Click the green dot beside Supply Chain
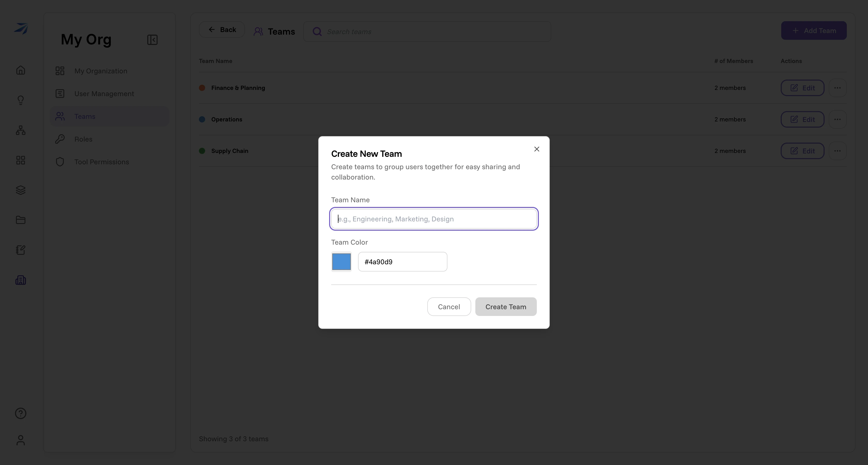The height and width of the screenshot is (465, 868). point(202,151)
